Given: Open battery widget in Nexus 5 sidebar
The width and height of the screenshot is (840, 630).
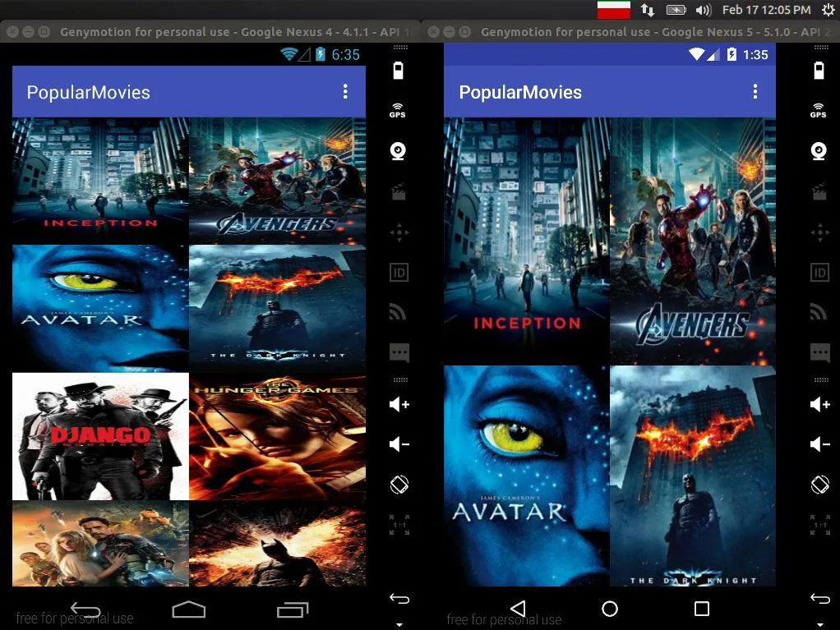Looking at the screenshot, I should (819, 71).
